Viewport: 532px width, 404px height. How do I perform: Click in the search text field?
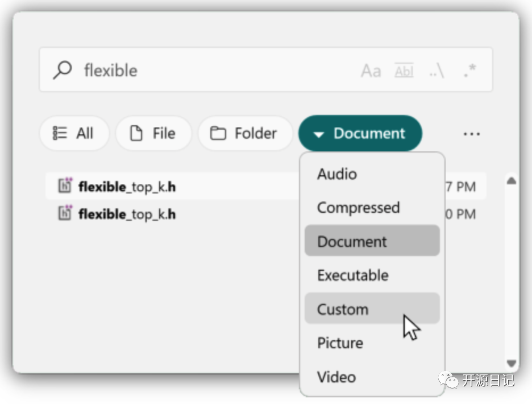click(216, 71)
